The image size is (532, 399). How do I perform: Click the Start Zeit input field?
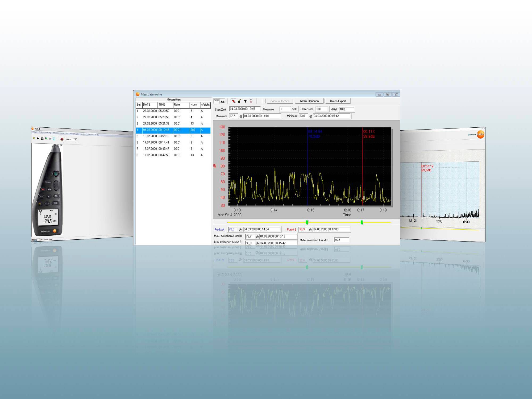pos(245,109)
